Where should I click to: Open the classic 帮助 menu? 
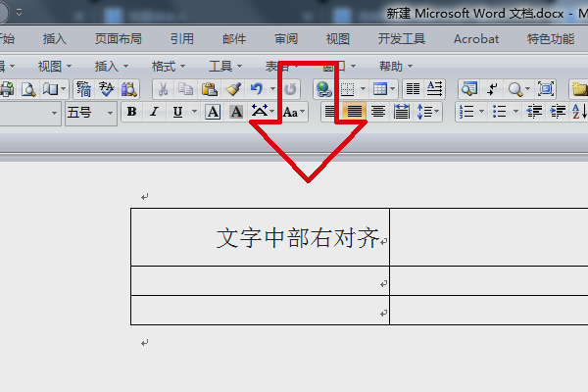click(x=396, y=67)
